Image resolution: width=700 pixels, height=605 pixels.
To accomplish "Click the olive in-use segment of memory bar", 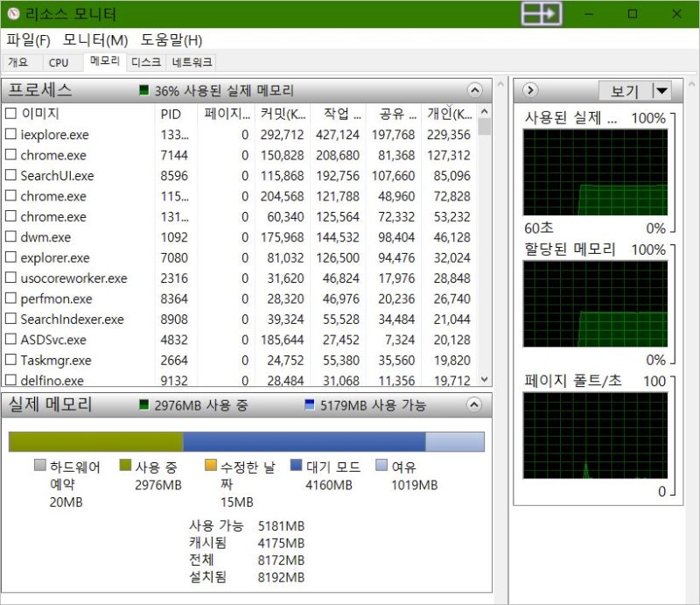I will [x=96, y=441].
